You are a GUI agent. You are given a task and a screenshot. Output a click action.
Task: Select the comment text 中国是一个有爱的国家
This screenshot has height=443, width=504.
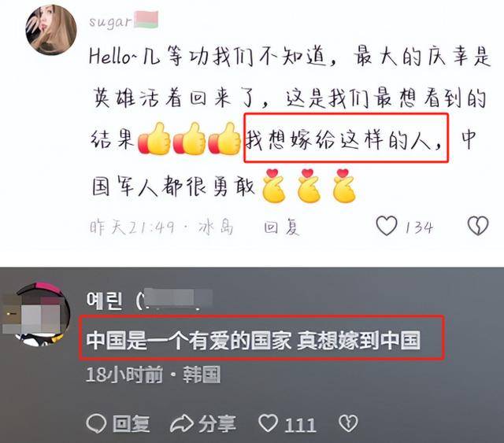[189, 341]
